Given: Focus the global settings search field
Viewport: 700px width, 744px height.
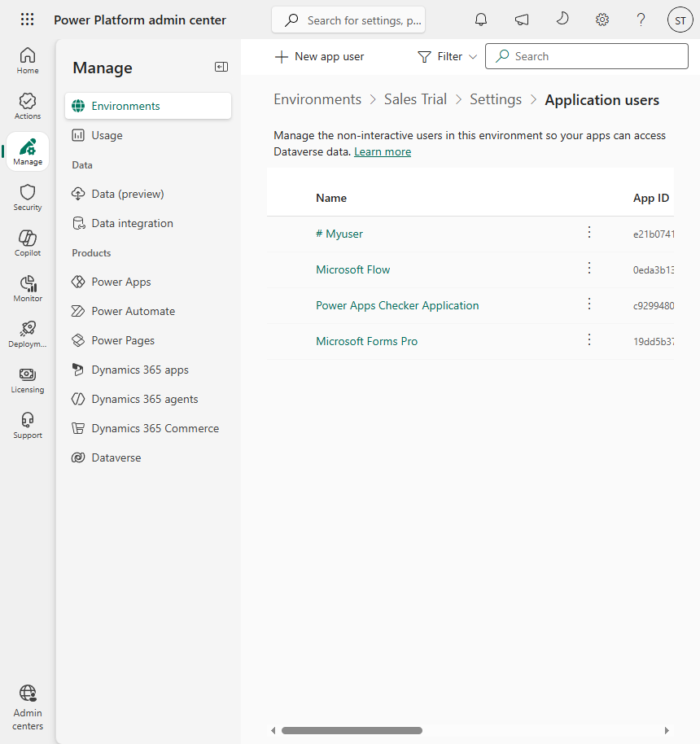Looking at the screenshot, I should coord(348,20).
